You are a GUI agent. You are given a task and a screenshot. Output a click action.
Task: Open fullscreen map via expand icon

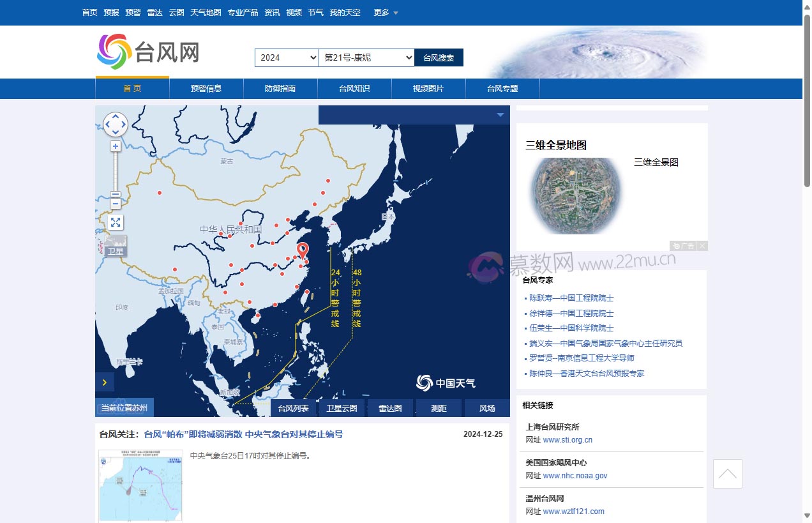pos(115,222)
